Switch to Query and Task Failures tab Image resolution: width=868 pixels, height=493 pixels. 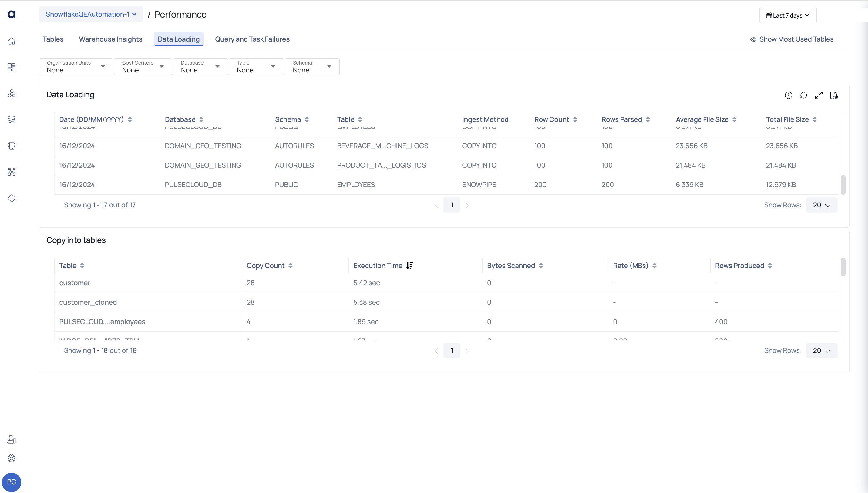pos(252,39)
